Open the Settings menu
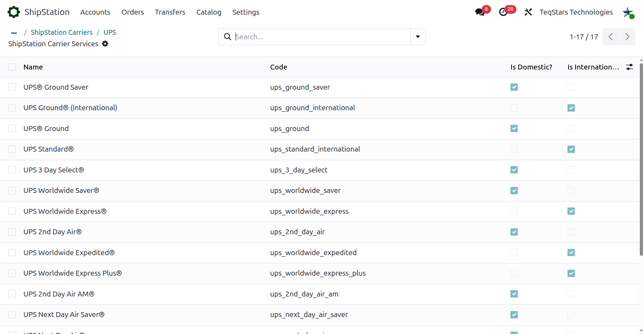Screen dimensions: 644x334 246,12
